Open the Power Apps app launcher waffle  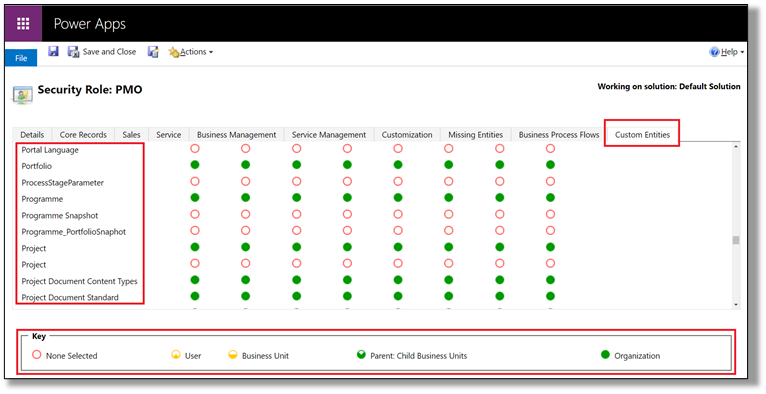(23, 24)
